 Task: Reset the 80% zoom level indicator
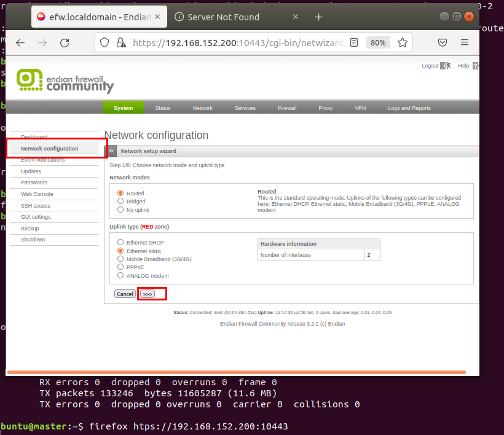pyautogui.click(x=378, y=42)
